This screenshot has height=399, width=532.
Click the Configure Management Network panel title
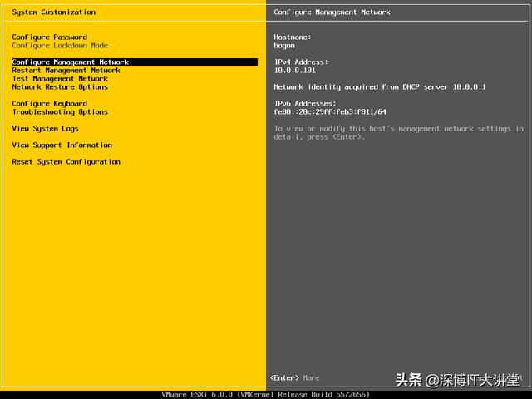pos(332,12)
